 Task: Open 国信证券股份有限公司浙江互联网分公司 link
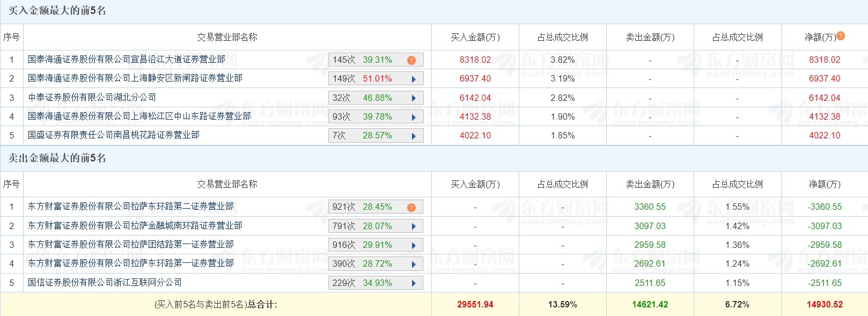click(x=105, y=283)
